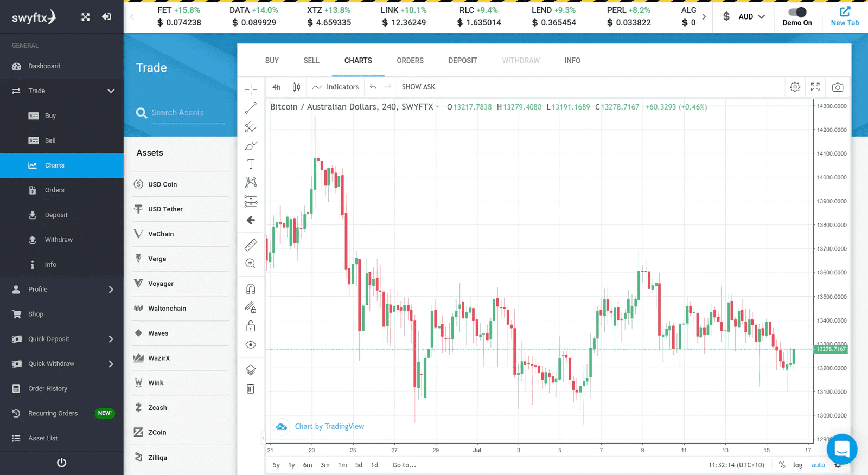868x475 pixels.
Task: Go to the Dashboard
Action: click(x=62, y=66)
